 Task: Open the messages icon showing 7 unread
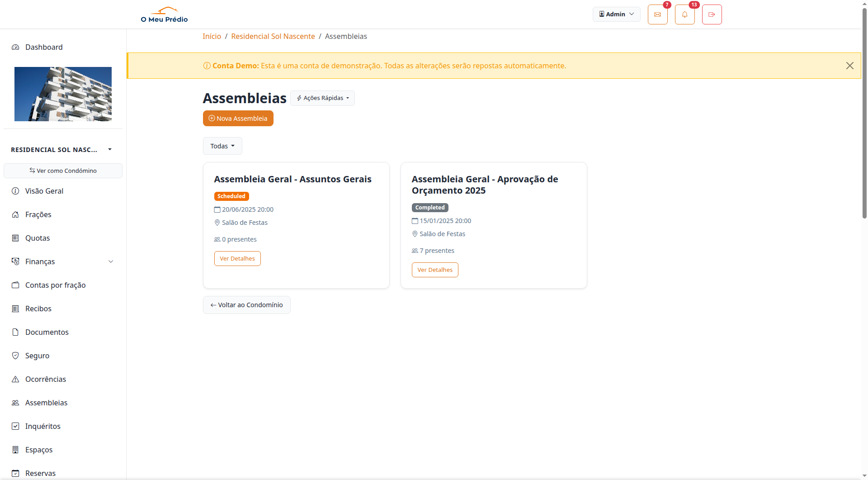point(657,14)
